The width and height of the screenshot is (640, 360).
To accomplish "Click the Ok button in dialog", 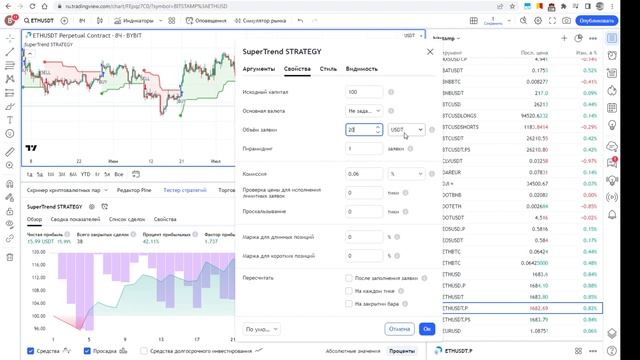I will click(x=427, y=329).
